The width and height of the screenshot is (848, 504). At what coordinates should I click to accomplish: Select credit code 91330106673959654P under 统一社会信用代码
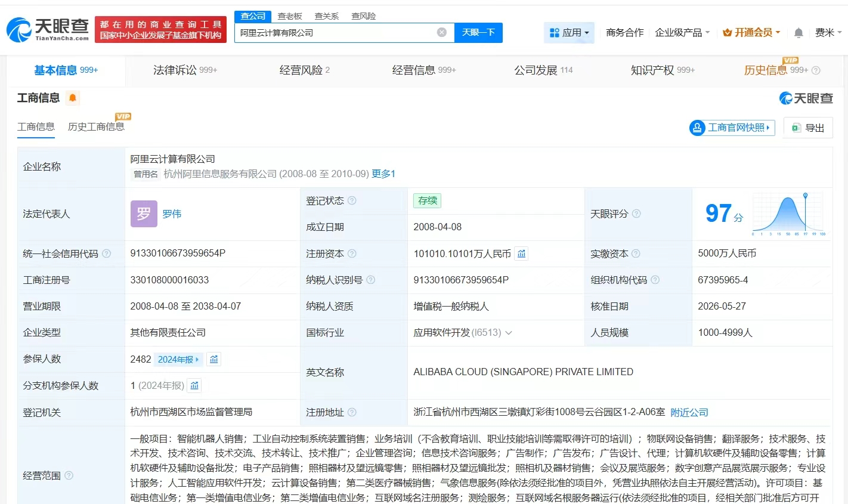click(x=178, y=253)
